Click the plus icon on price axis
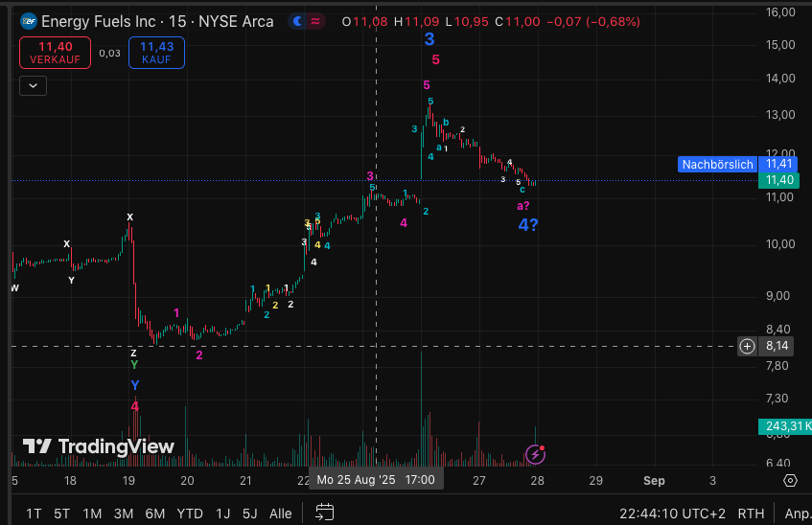 coord(747,346)
